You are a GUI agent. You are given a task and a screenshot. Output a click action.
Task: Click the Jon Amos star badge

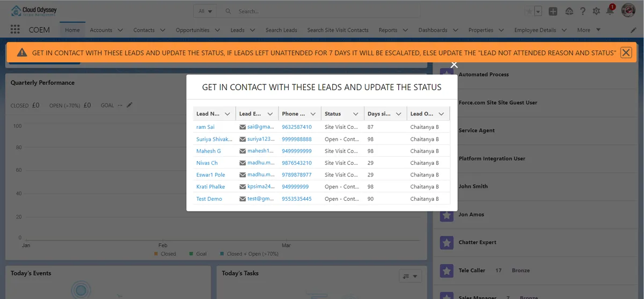pos(447,214)
